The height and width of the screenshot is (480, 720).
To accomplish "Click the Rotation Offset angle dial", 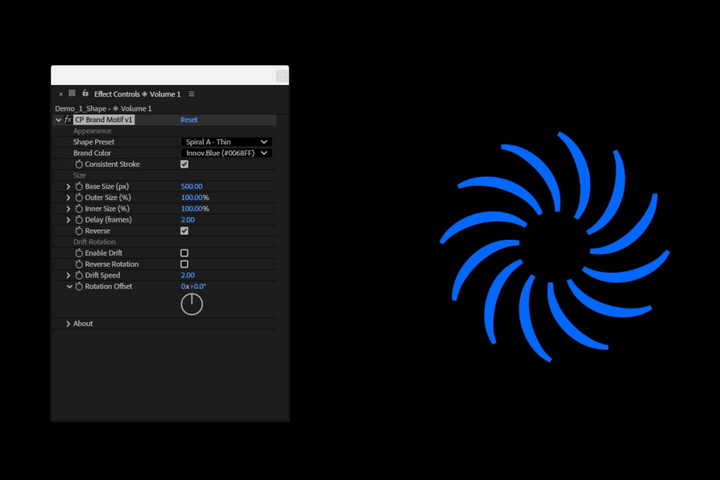I will tap(191, 304).
